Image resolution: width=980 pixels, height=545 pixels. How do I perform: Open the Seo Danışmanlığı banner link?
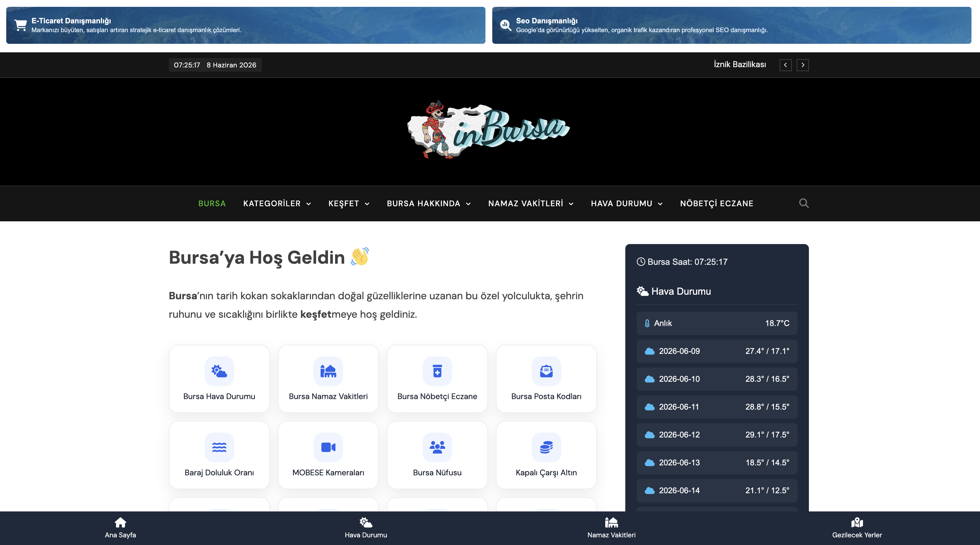click(x=731, y=25)
